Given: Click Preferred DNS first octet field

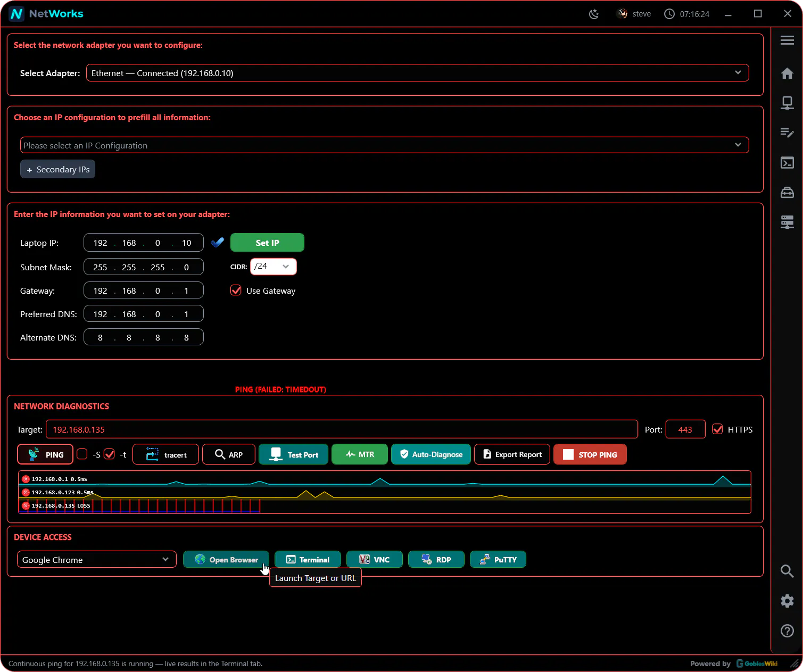Looking at the screenshot, I should tap(100, 314).
